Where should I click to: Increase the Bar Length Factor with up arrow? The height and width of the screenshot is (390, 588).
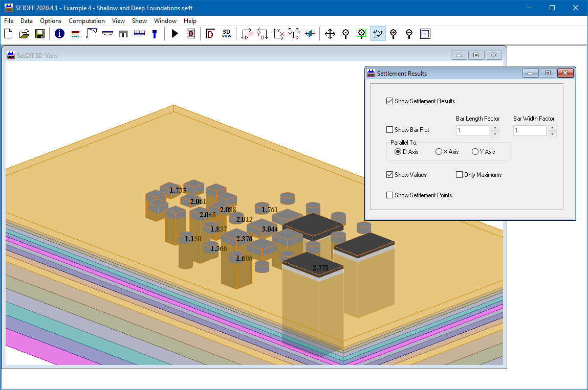tap(495, 127)
